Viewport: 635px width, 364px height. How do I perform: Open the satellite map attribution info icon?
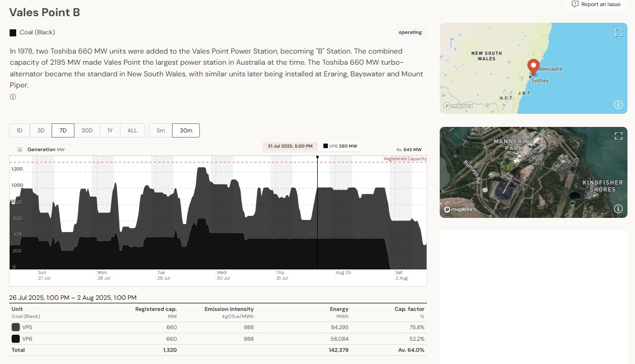coord(618,209)
